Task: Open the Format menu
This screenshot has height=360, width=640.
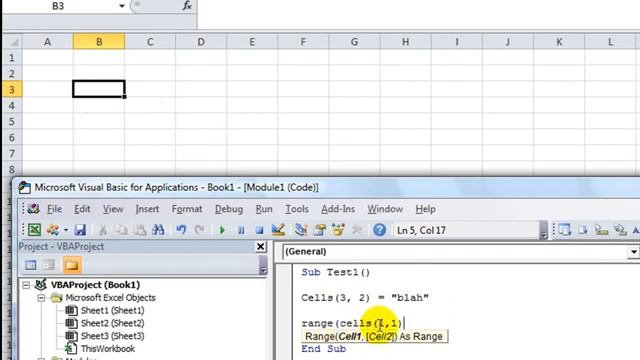Action: click(x=187, y=209)
